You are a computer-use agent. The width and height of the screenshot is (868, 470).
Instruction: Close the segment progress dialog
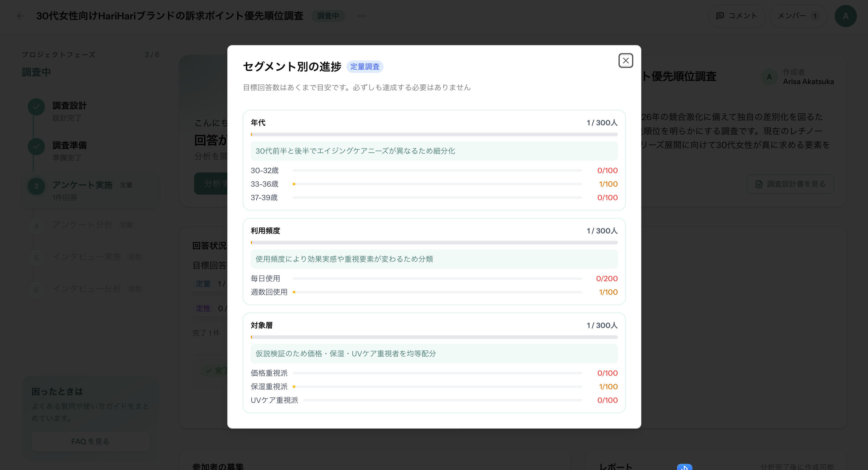tap(625, 61)
